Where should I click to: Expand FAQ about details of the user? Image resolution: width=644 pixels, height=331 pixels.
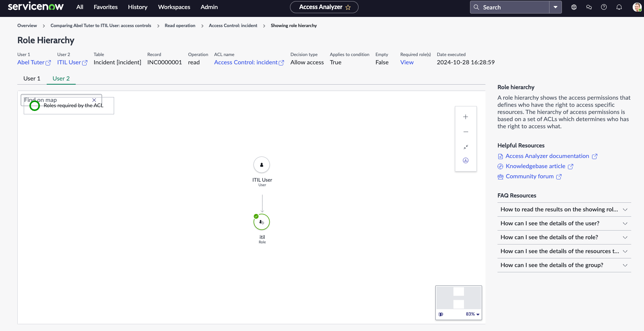[x=564, y=223]
